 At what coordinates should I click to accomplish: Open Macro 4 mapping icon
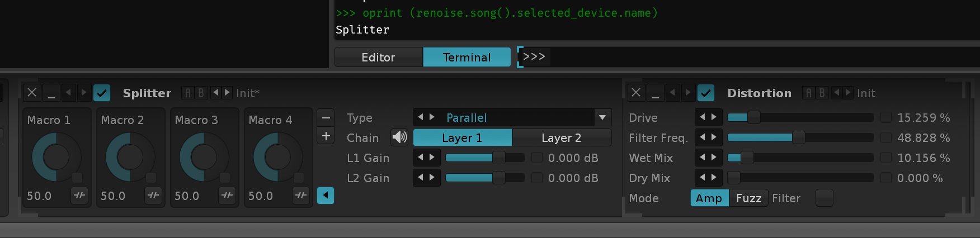301,195
